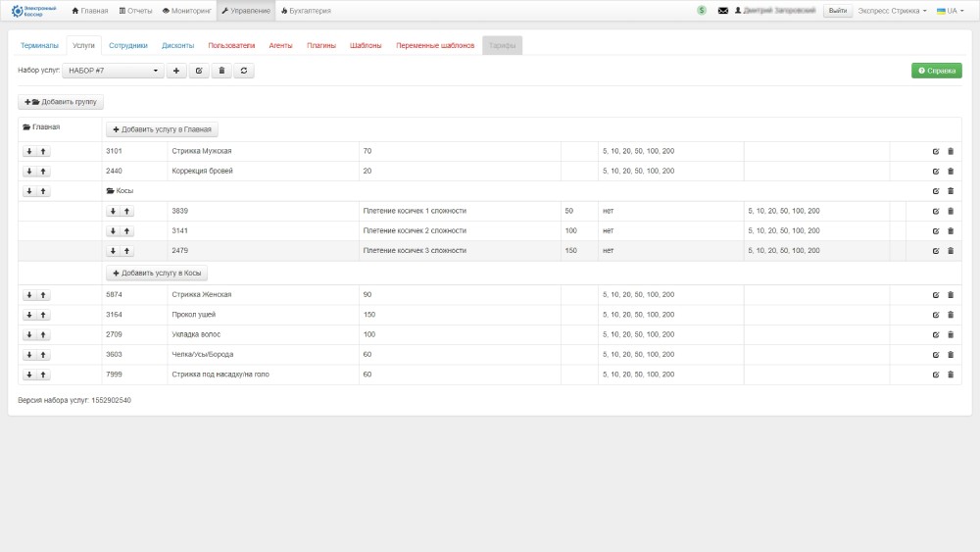This screenshot has height=552, width=980.
Task: Click the Добавить группу button
Action: pos(61,102)
